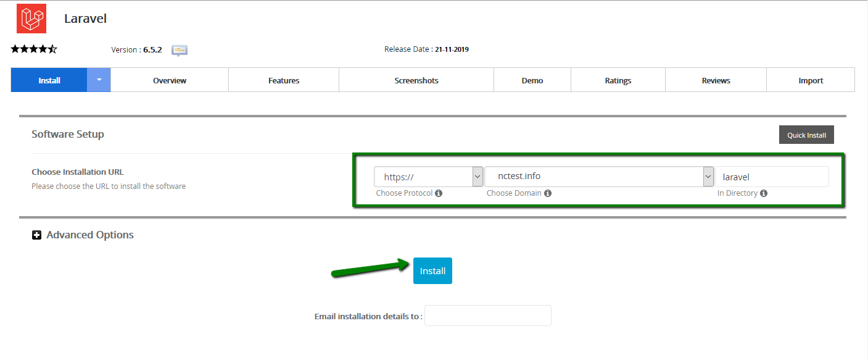The width and height of the screenshot is (868, 360).
Task: Open the Features tab
Action: pyautogui.click(x=284, y=80)
